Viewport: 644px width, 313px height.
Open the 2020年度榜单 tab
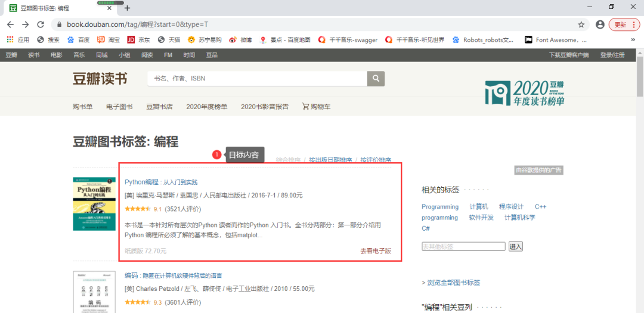coord(206,107)
